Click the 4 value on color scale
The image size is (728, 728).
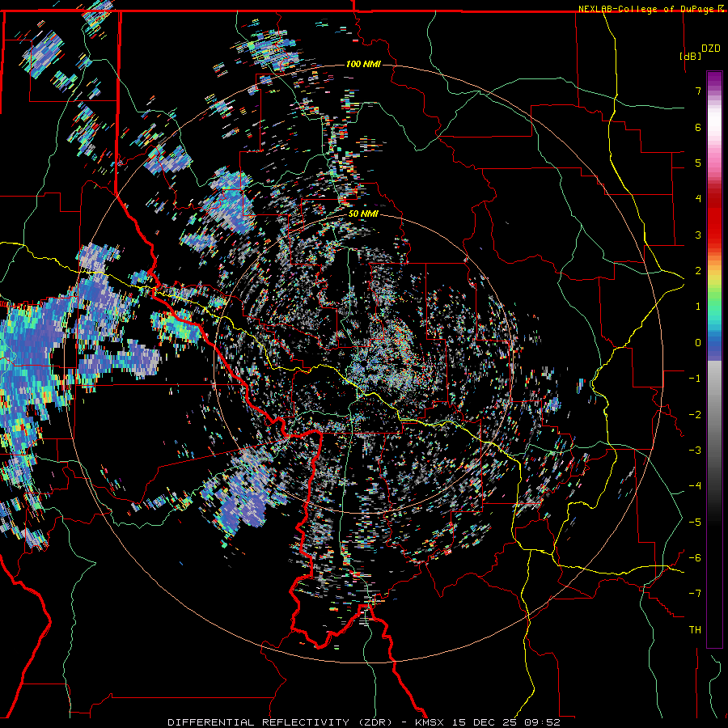tap(698, 199)
